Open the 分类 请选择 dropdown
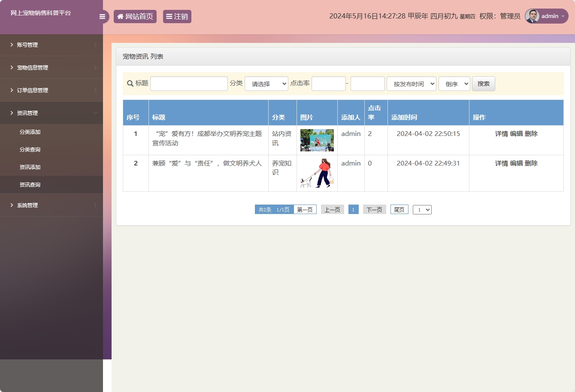Screen dimensions: 575x392 [x=266, y=84]
